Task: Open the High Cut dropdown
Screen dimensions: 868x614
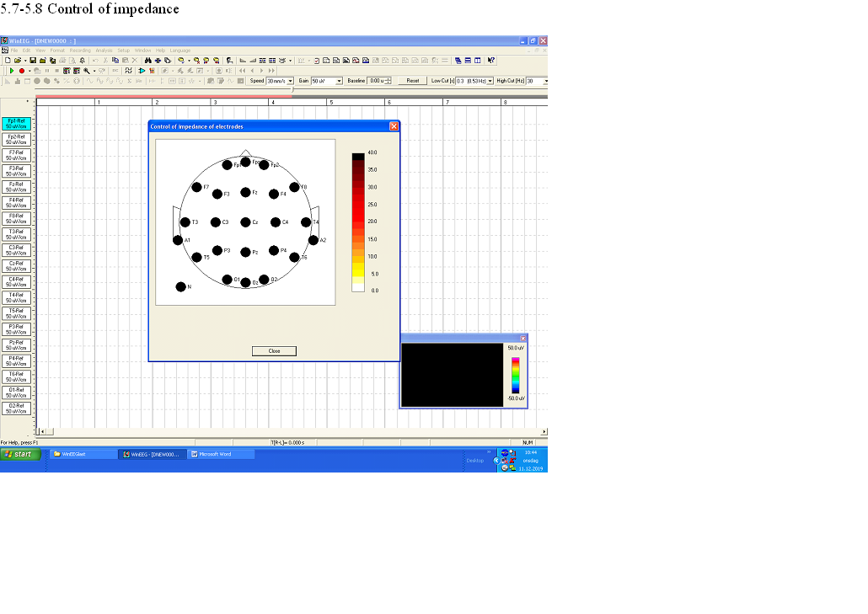Action: [x=546, y=81]
